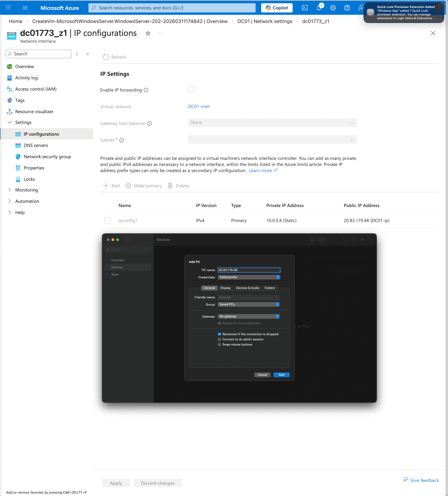
Task: Switch to the General tab in Add PC
Action: [209, 288]
